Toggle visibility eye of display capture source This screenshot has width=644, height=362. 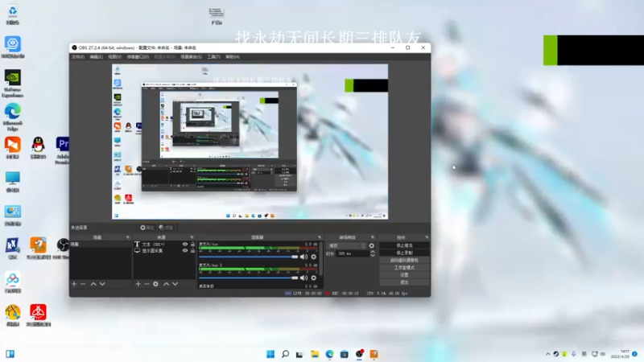tap(185, 250)
